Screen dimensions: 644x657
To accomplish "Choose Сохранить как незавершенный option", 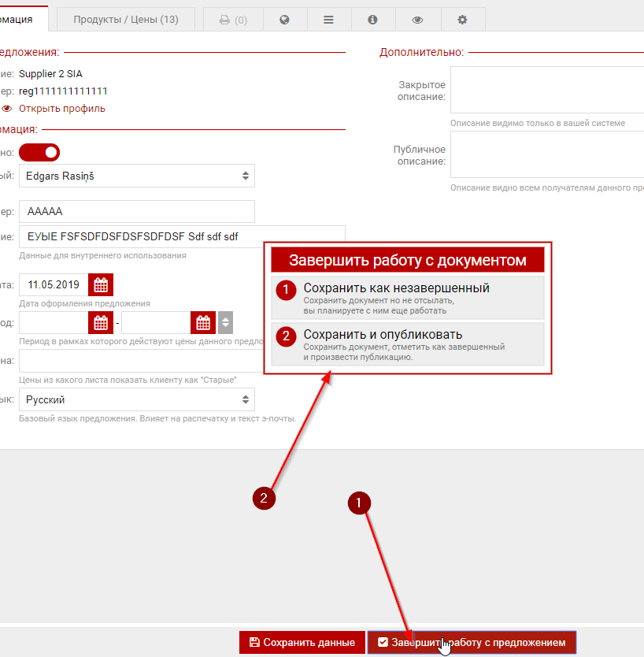I will tap(407, 297).
